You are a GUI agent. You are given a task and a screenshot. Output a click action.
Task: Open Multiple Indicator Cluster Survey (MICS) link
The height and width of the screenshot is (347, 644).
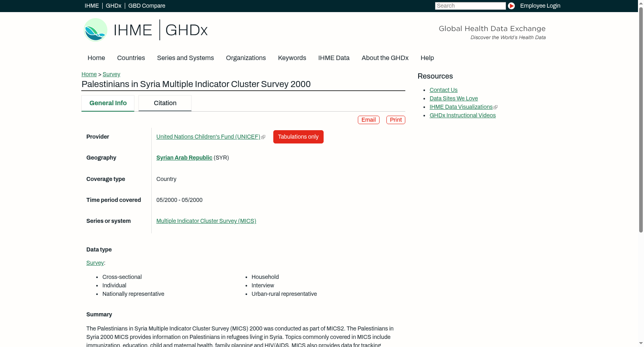(x=206, y=221)
